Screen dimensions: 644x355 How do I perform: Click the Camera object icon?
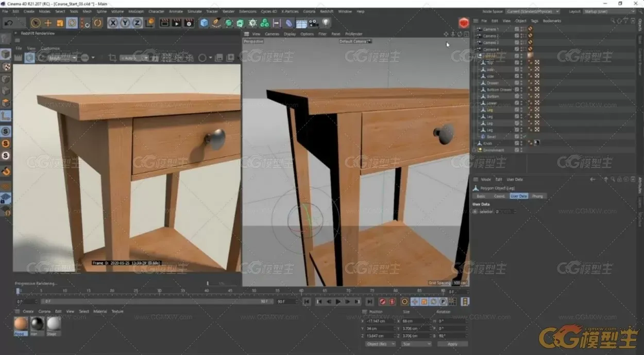point(313,23)
